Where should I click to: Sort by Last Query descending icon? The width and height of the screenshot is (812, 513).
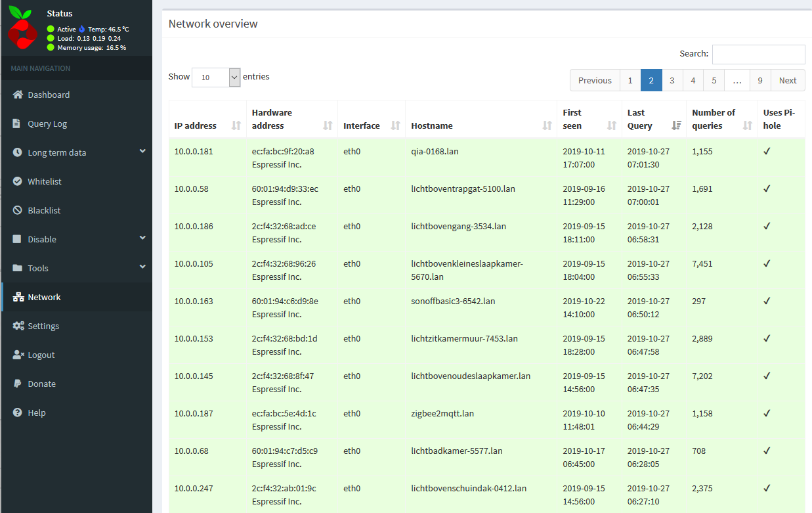[x=677, y=125]
